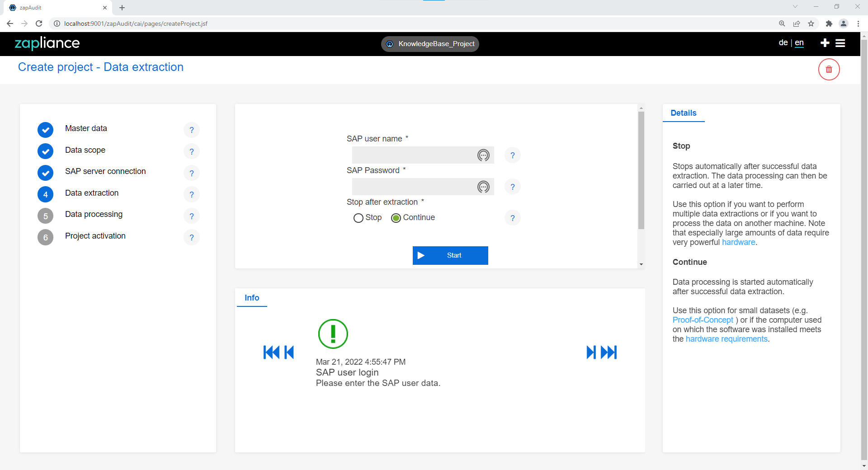Go to previous info message

point(289,352)
